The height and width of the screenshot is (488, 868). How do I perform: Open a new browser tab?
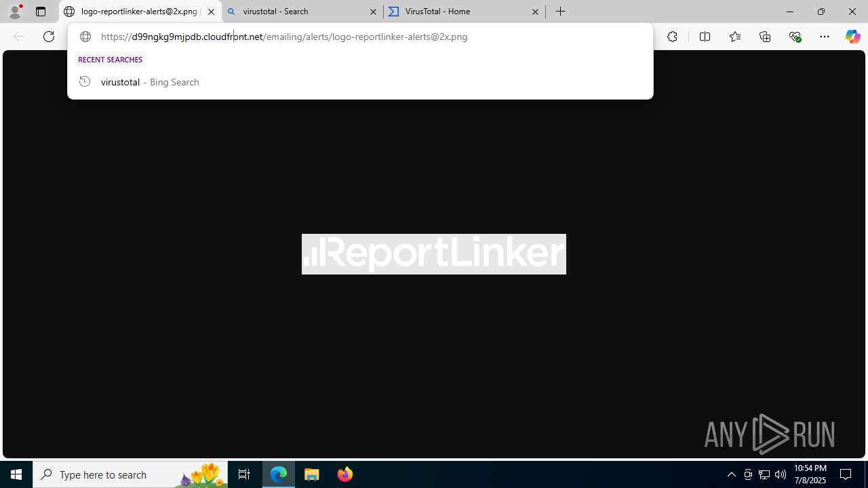pos(561,12)
